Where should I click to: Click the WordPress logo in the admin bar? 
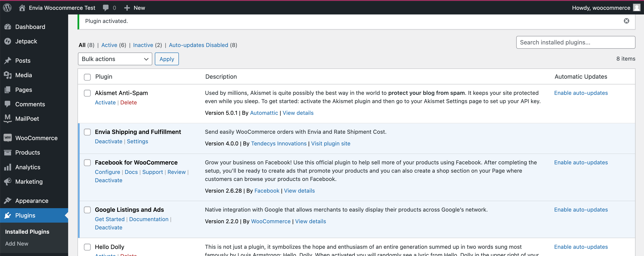tap(7, 7)
